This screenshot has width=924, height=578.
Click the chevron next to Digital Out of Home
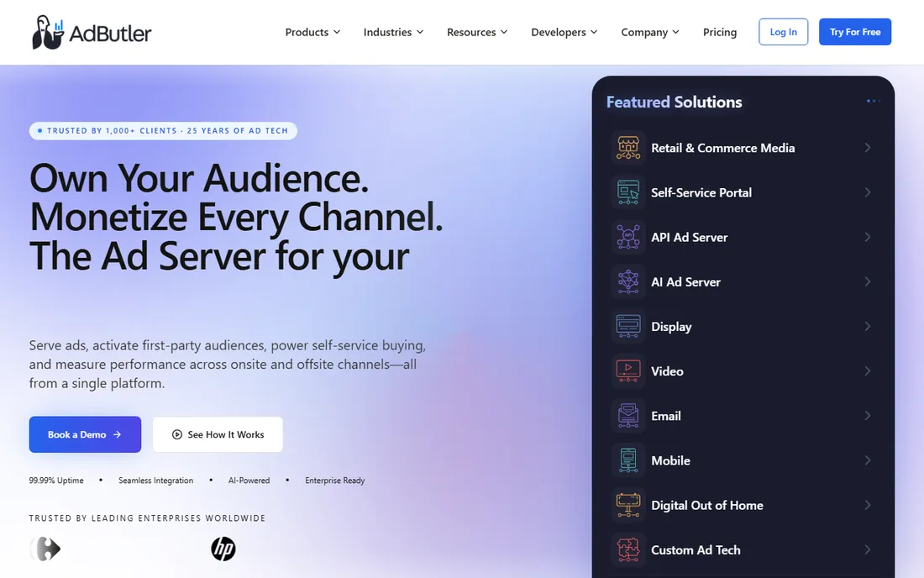coord(868,506)
